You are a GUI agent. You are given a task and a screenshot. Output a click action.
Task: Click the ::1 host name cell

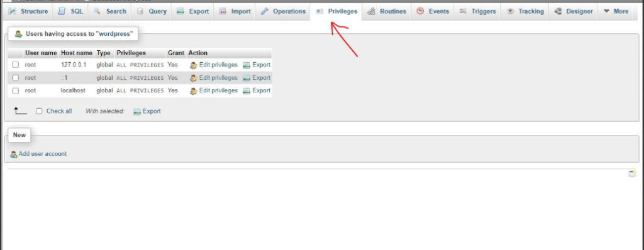coord(64,78)
